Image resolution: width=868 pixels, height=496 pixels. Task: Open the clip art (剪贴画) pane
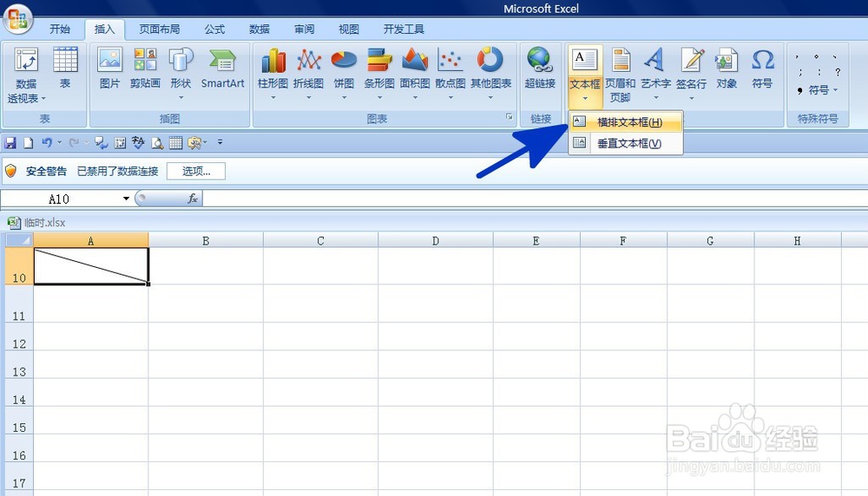click(145, 68)
